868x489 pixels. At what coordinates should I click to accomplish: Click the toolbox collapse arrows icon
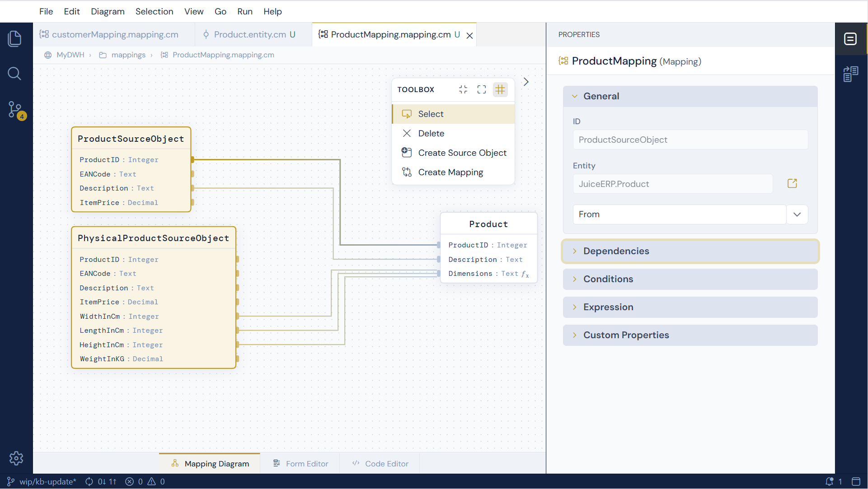tap(463, 89)
